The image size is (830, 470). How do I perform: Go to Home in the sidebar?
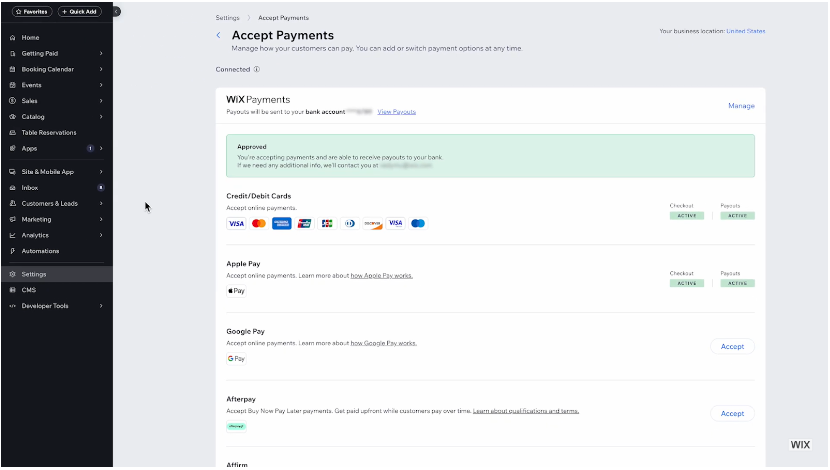click(57, 38)
